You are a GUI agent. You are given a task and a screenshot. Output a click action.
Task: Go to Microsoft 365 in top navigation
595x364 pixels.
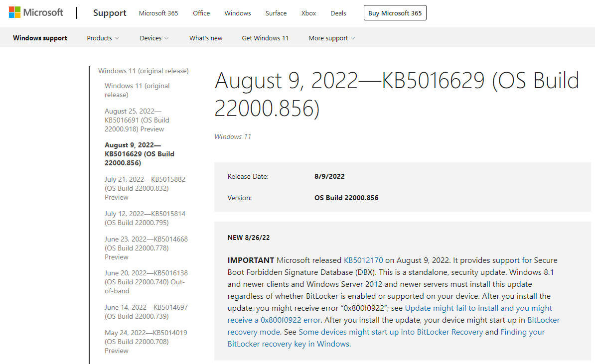(x=158, y=13)
